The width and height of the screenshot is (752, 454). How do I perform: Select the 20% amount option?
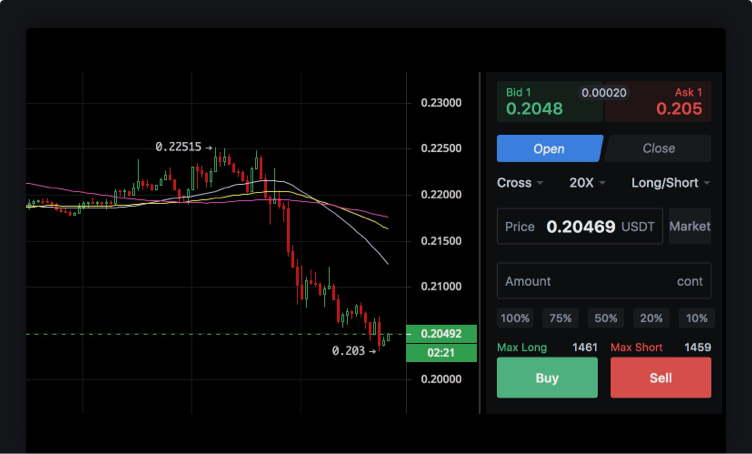[651, 318]
